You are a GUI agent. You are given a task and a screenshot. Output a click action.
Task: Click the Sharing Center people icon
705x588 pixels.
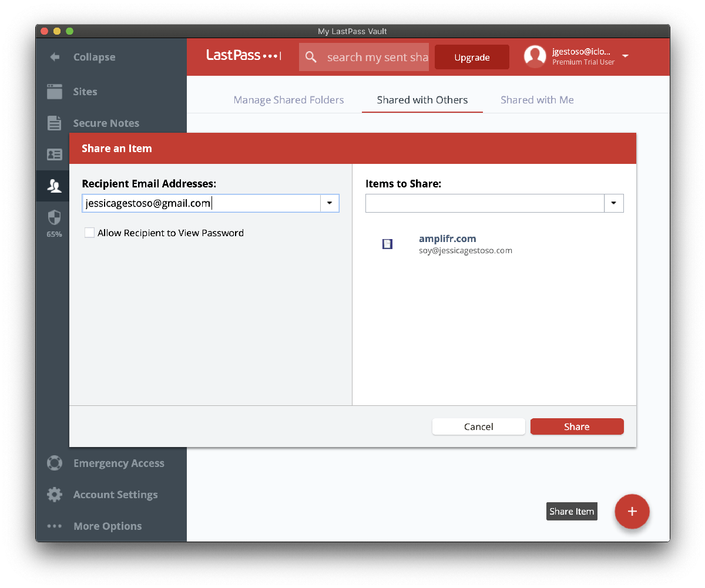pos(54,186)
